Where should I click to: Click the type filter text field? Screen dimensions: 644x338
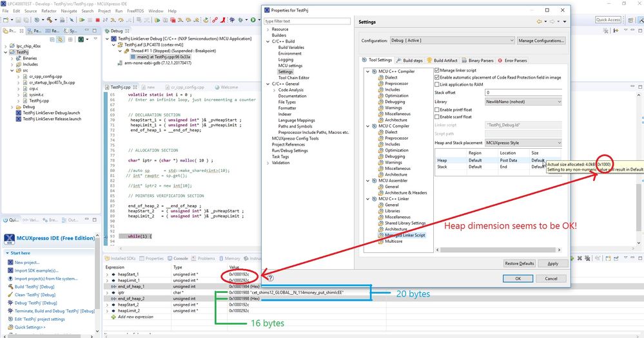307,21
